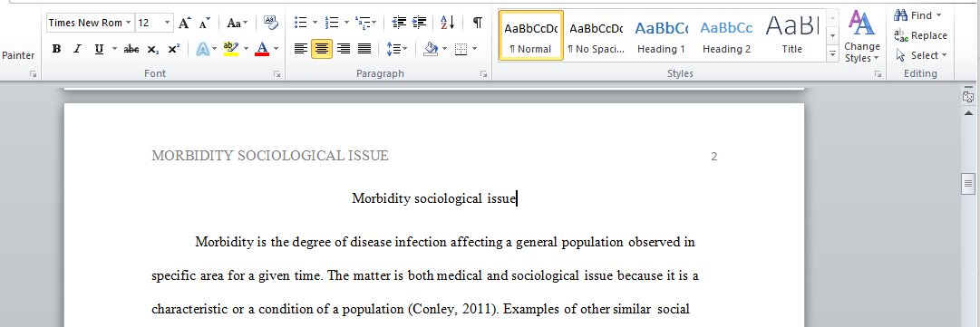
Task: Apply Bullets list
Action: [301, 23]
